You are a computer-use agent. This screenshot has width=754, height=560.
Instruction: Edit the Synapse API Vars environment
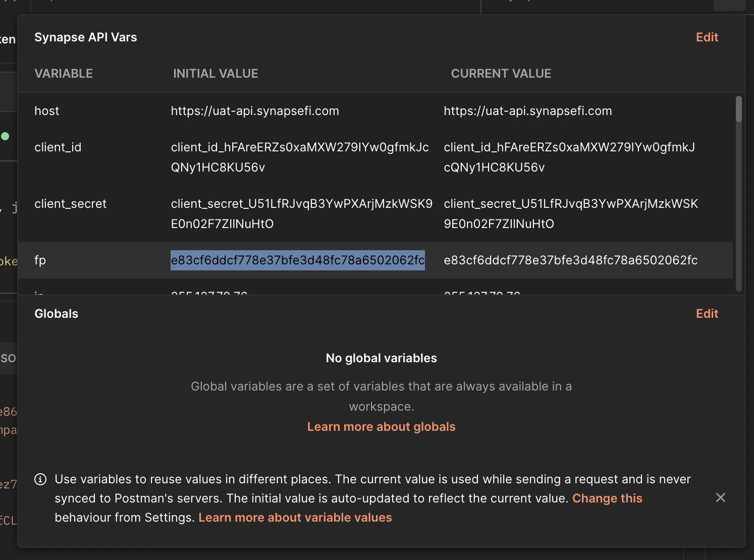(707, 37)
